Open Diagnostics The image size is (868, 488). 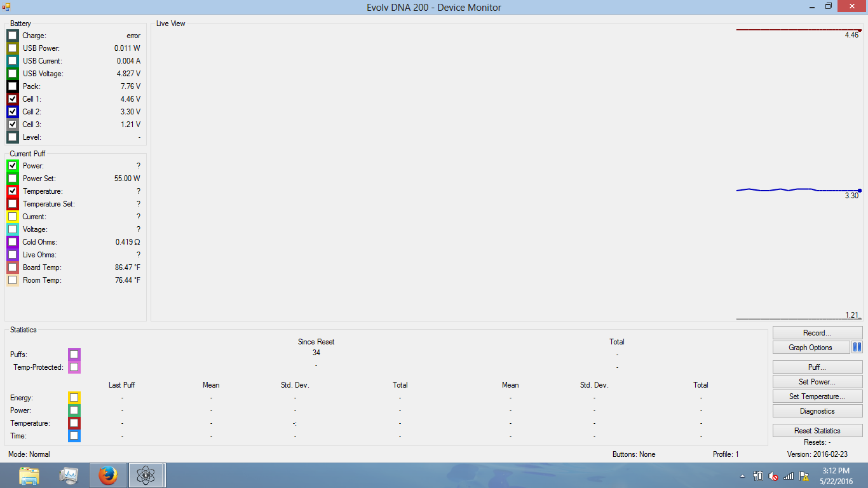click(x=817, y=411)
